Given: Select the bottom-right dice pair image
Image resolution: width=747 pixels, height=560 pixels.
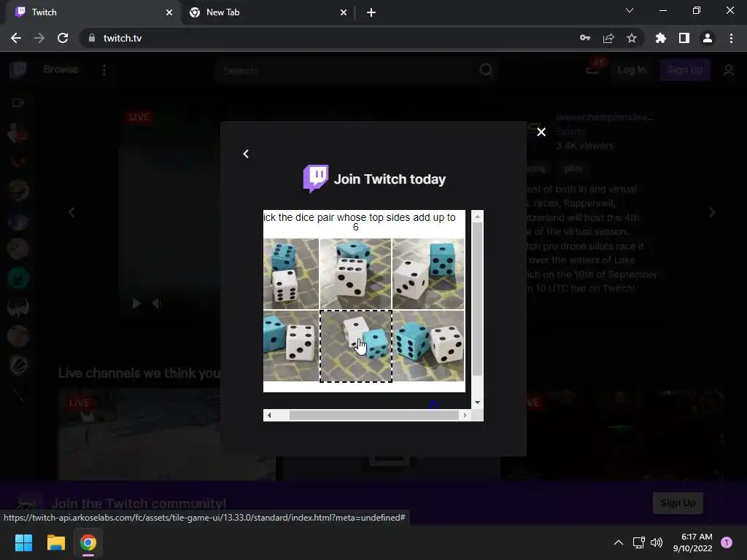Looking at the screenshot, I should [428, 346].
